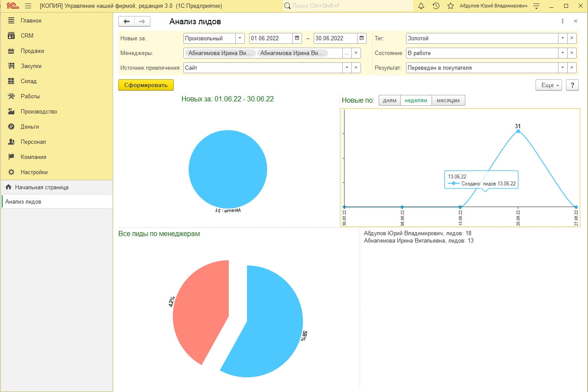Screen dimensions: 588x392
Task: Click the Начальная страница home icon
Action: tap(8, 187)
